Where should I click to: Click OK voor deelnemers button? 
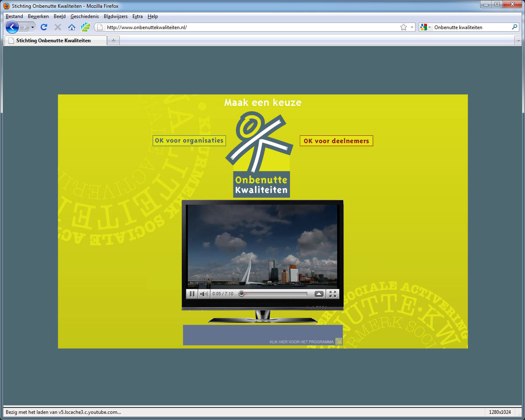336,141
